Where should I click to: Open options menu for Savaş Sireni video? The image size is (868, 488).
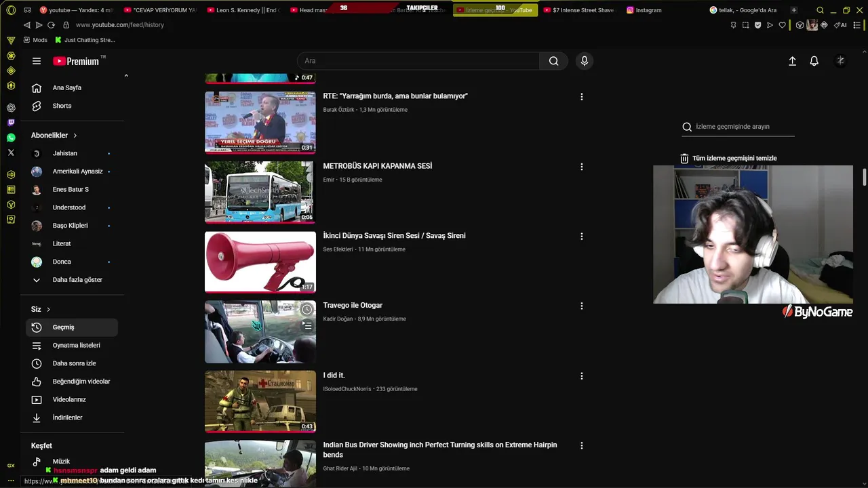[581, 237]
